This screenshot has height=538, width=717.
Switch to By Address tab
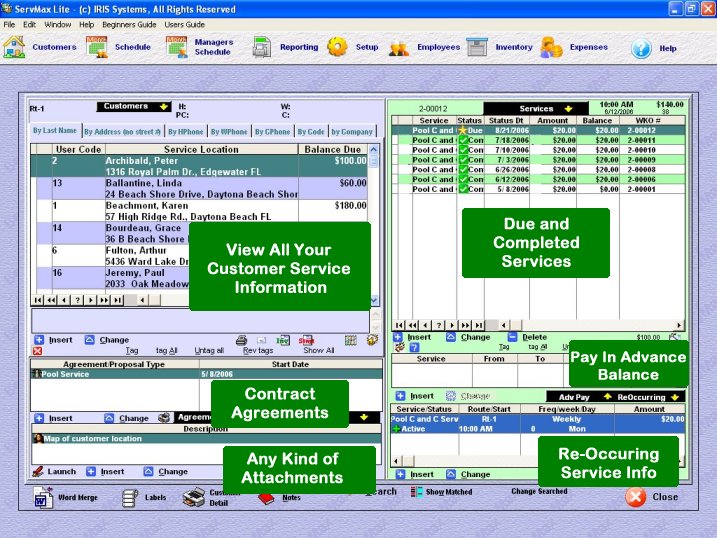pyautogui.click(x=122, y=132)
